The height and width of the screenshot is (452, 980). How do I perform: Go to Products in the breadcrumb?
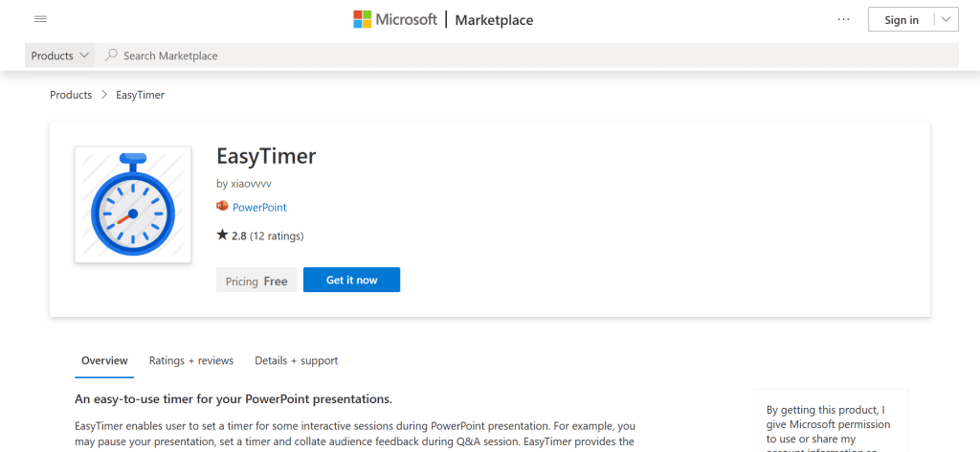(71, 95)
